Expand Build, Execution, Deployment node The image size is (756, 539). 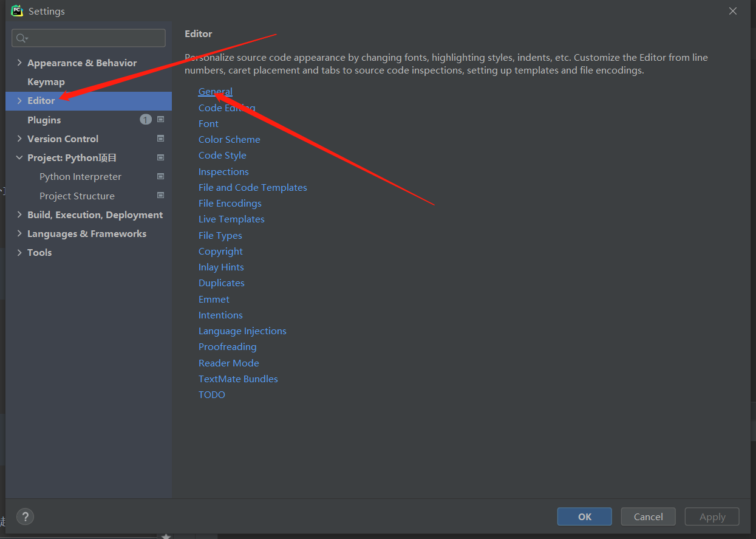19,215
